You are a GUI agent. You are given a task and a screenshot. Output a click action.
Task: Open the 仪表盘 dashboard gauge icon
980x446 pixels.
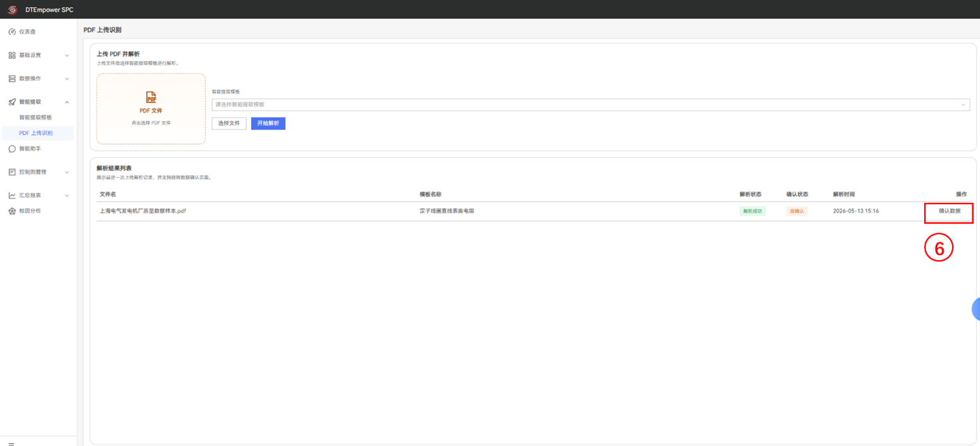point(12,32)
